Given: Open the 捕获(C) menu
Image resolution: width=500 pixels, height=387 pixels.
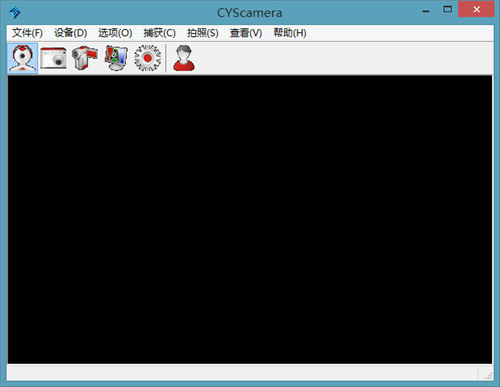Looking at the screenshot, I should (x=159, y=33).
